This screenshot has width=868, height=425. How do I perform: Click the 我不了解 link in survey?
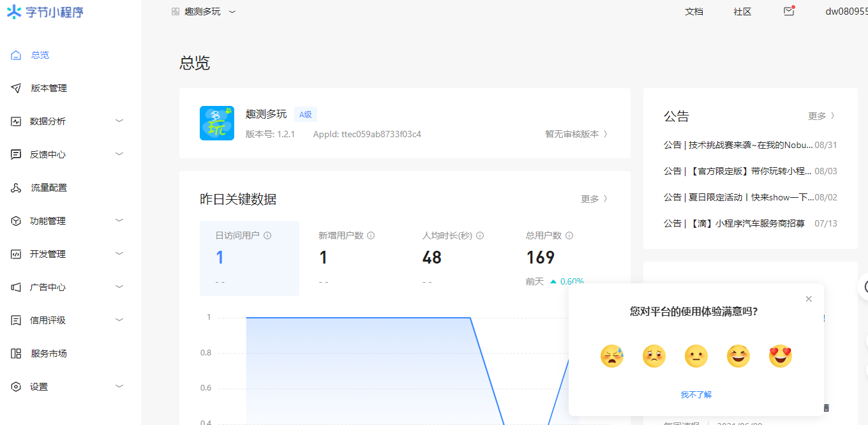coord(696,395)
